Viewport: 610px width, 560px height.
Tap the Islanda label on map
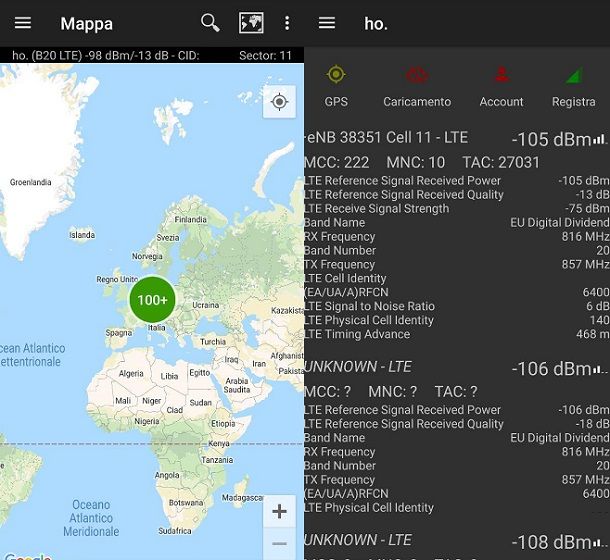coord(82,235)
